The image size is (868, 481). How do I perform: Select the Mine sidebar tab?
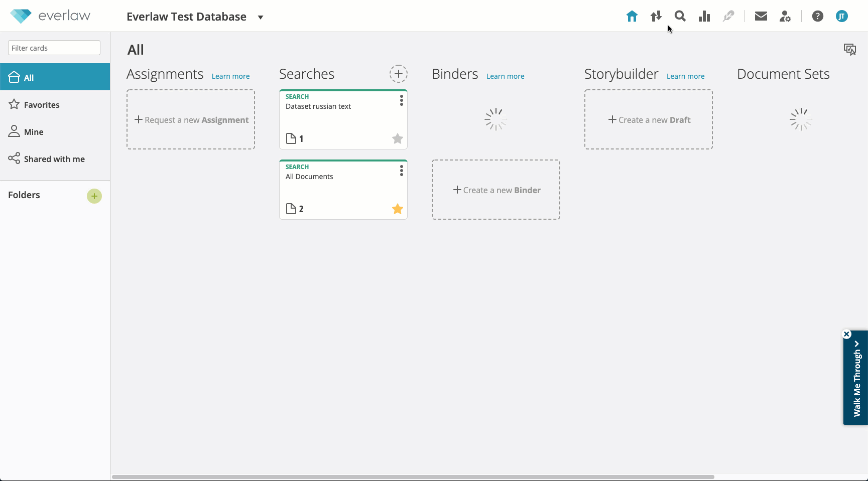pos(55,131)
